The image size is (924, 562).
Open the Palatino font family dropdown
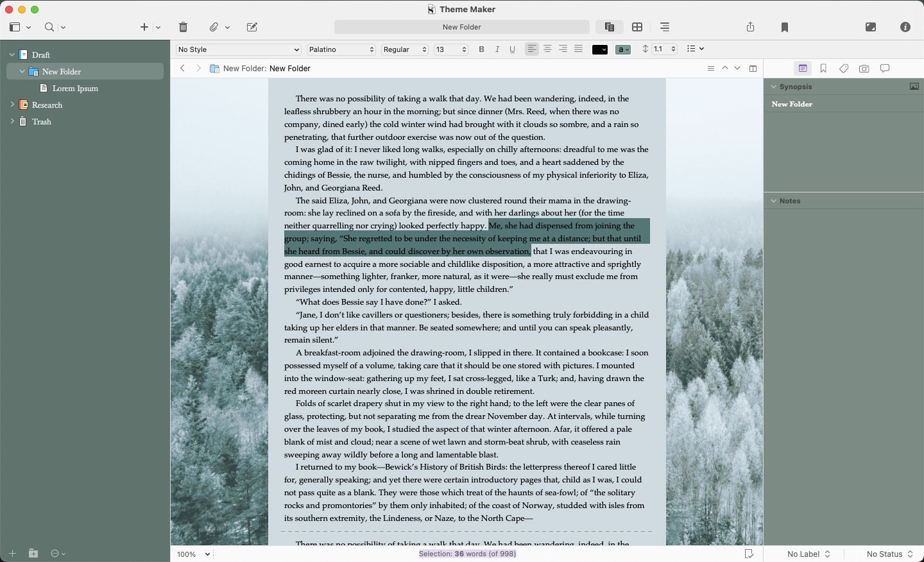tap(341, 49)
